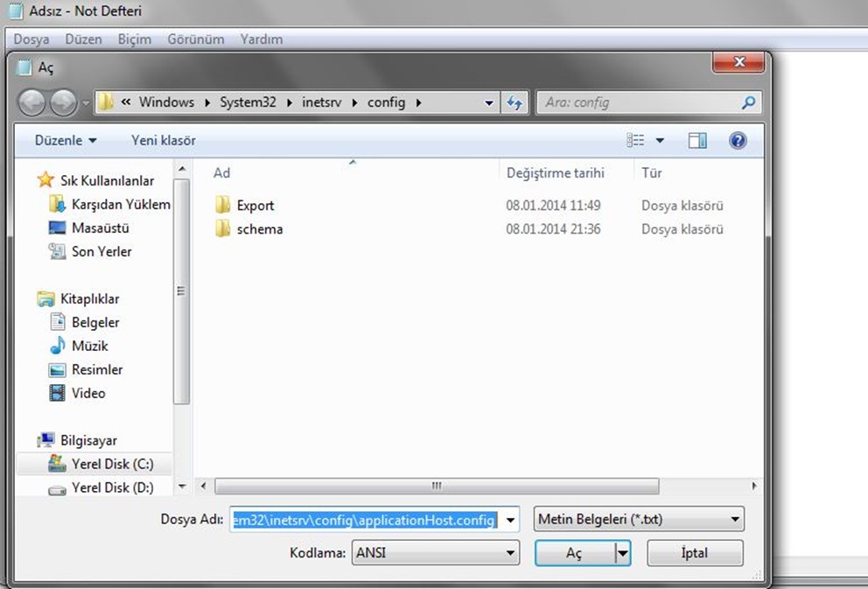This screenshot has height=589, width=868.
Task: Click the Notepad icon in Aç dialog title
Action: 24,67
